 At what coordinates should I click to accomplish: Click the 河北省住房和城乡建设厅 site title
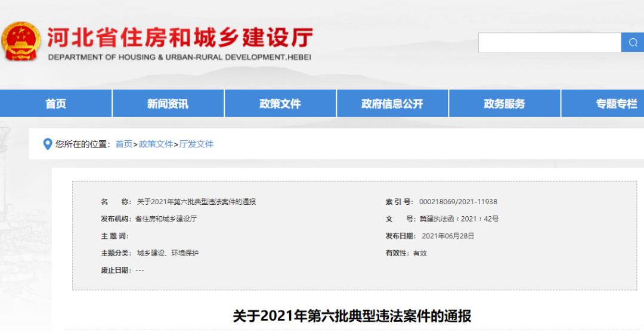click(x=180, y=38)
